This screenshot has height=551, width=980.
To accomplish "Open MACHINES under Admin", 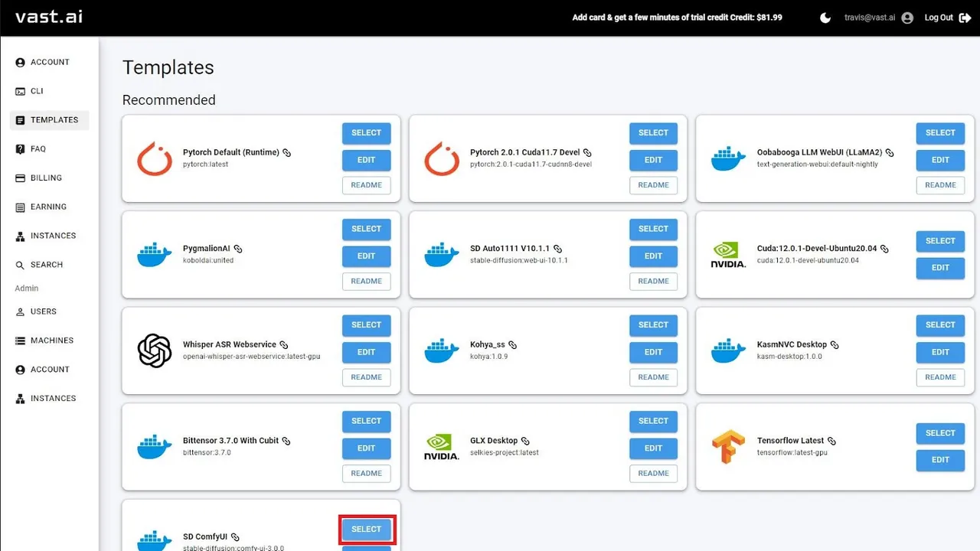I will [x=50, y=341].
